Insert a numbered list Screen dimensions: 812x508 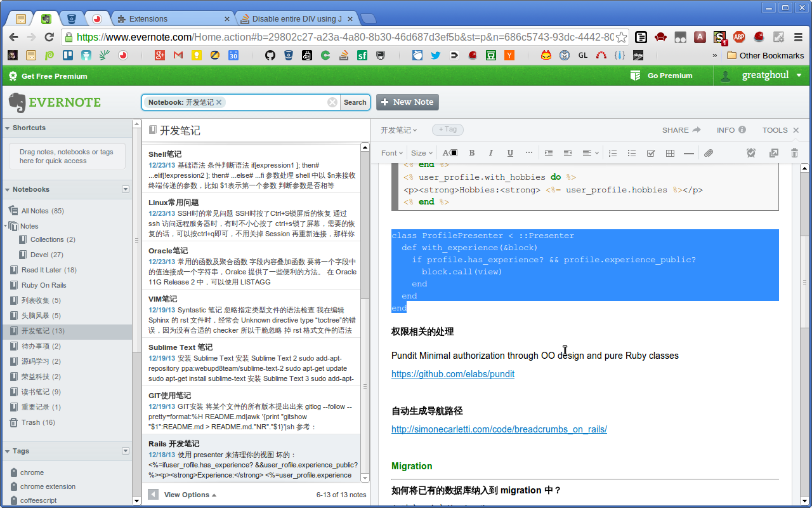pyautogui.click(x=613, y=153)
